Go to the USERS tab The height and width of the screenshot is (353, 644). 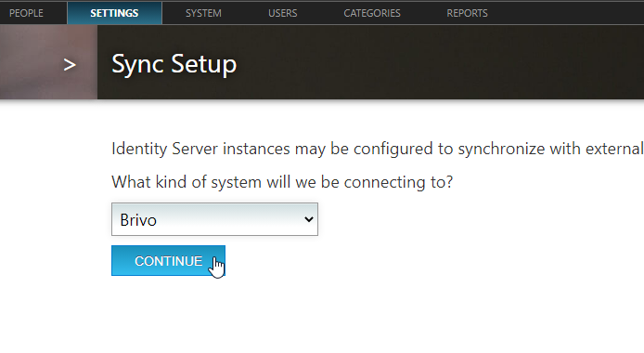pyautogui.click(x=283, y=13)
